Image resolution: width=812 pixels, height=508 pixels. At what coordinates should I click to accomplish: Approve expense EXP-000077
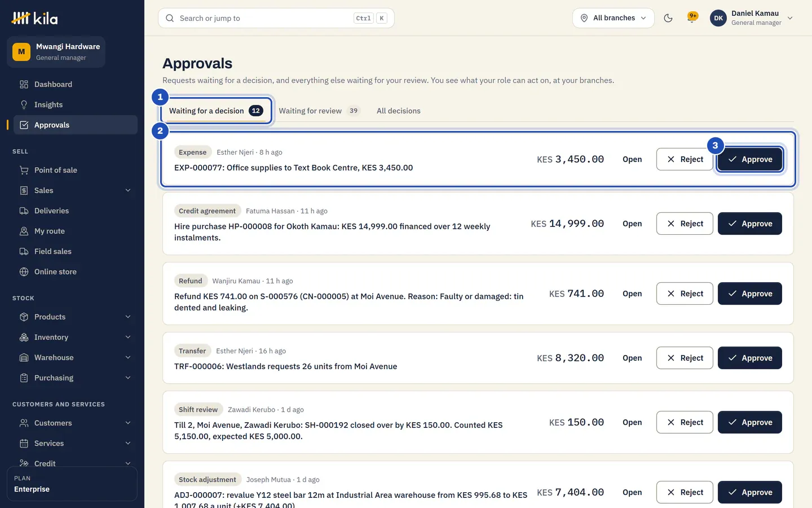click(x=750, y=159)
